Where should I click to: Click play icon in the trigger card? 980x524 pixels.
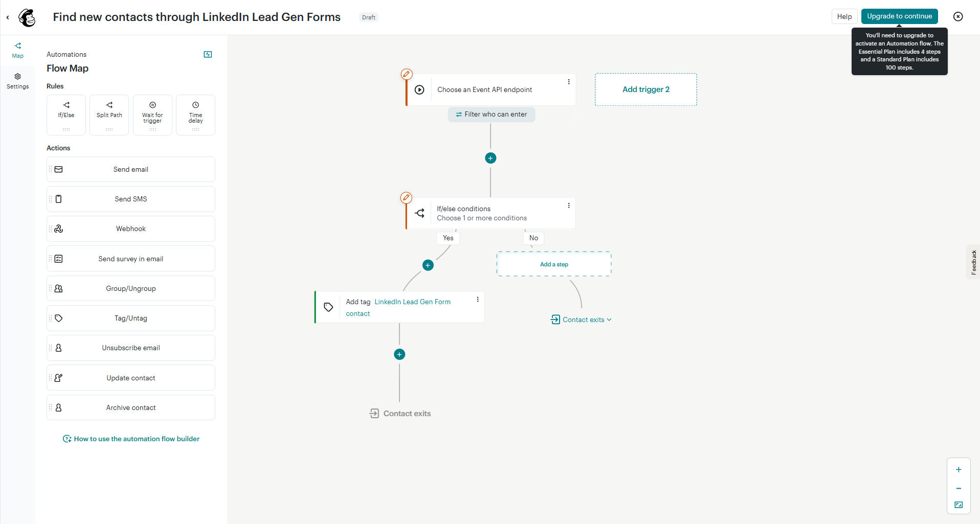click(419, 89)
